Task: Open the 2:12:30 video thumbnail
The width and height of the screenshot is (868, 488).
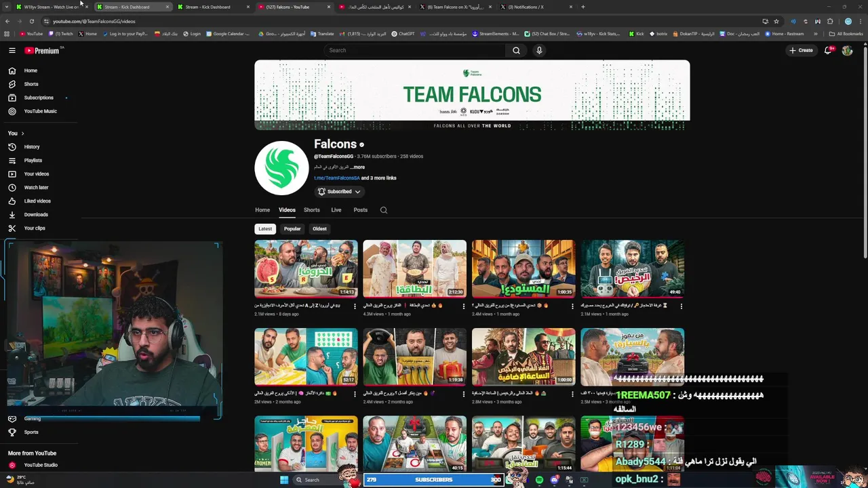Action: pyautogui.click(x=414, y=269)
